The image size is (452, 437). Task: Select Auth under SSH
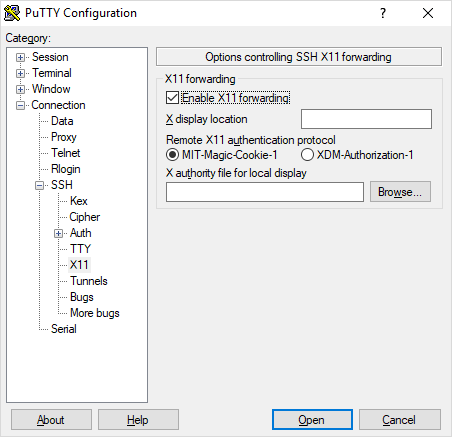(80, 233)
